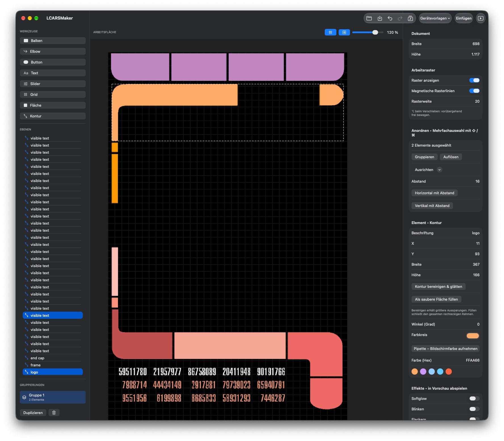Click the Duplizieren button
Screen dimensions: 504x441
click(33, 413)
